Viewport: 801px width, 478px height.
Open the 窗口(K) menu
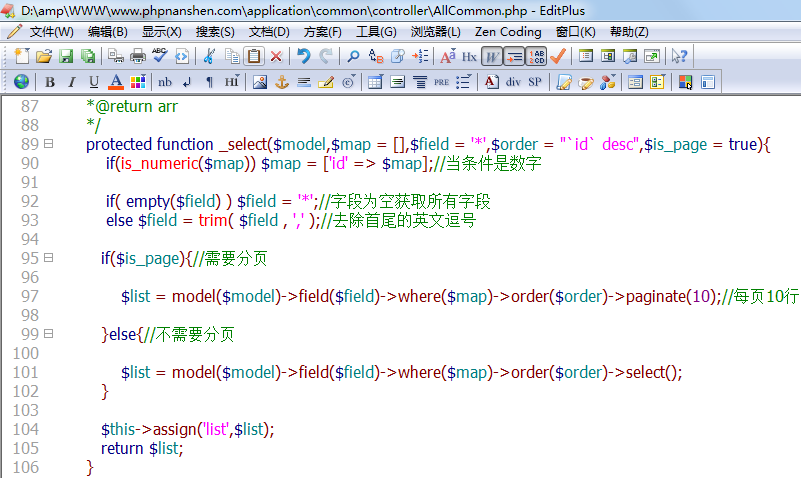click(575, 32)
